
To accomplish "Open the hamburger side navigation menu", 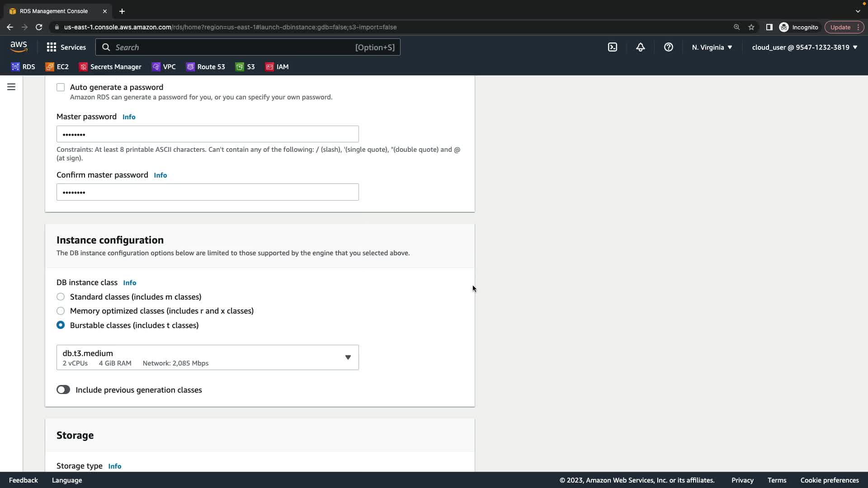I will (x=11, y=87).
